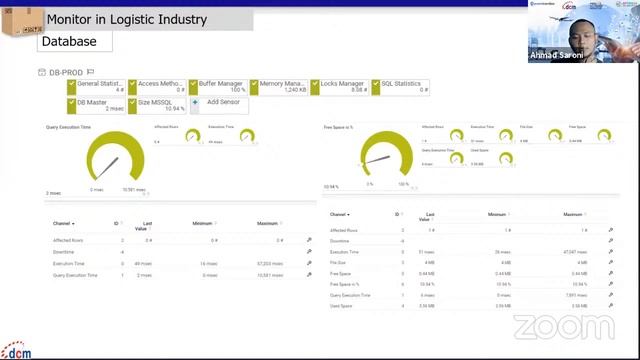This screenshot has height=360, width=640.
Task: Select Ahmad Saroni's video thumbnail
Action: [x=584, y=31]
